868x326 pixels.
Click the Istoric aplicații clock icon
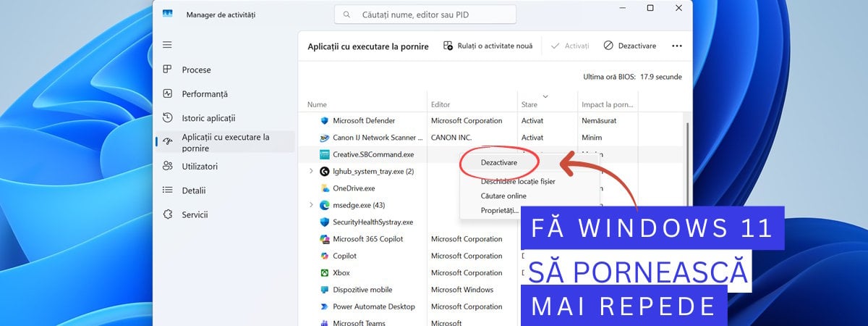pyautogui.click(x=168, y=117)
